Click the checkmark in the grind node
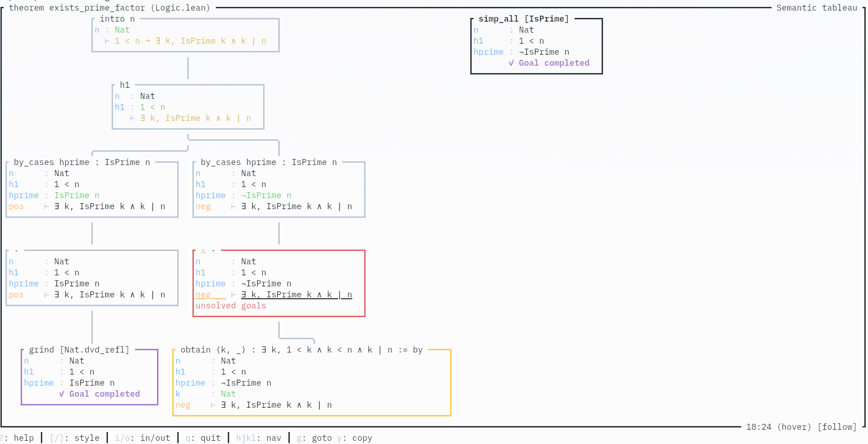 (x=62, y=394)
